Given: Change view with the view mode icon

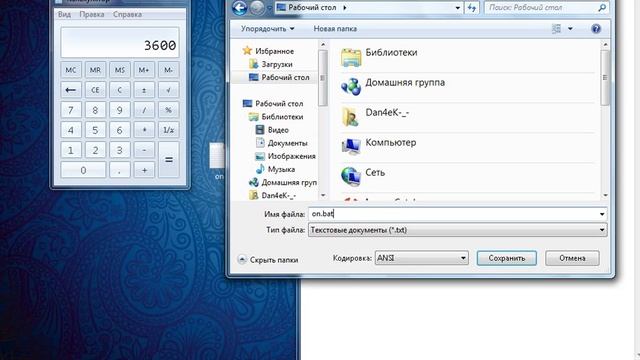Looking at the screenshot, I should click(556, 29).
